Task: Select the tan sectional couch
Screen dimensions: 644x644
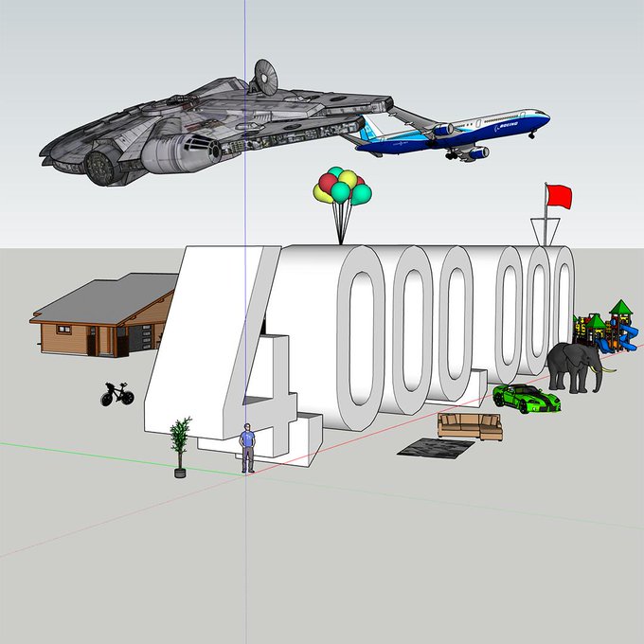Action: (x=471, y=426)
